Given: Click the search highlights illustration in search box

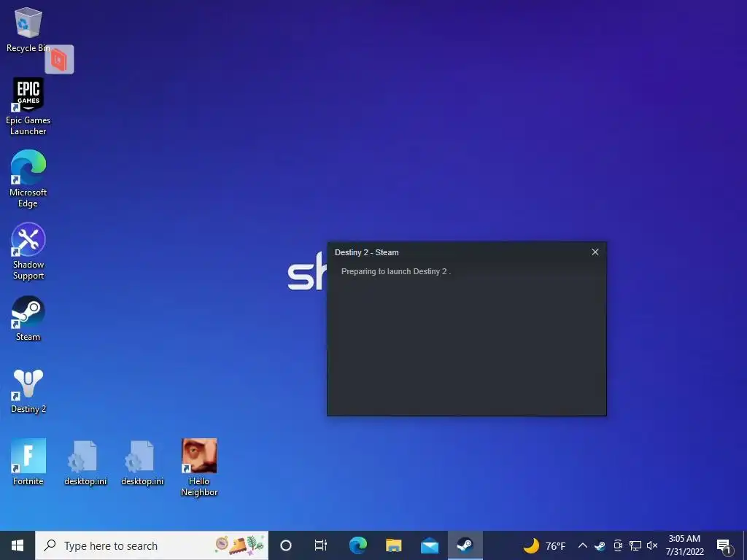Looking at the screenshot, I should [x=239, y=545].
